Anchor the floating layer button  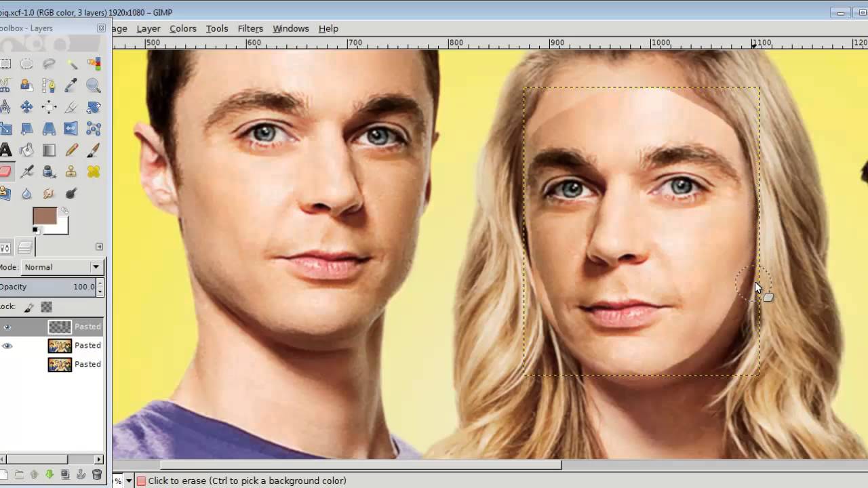(x=81, y=475)
